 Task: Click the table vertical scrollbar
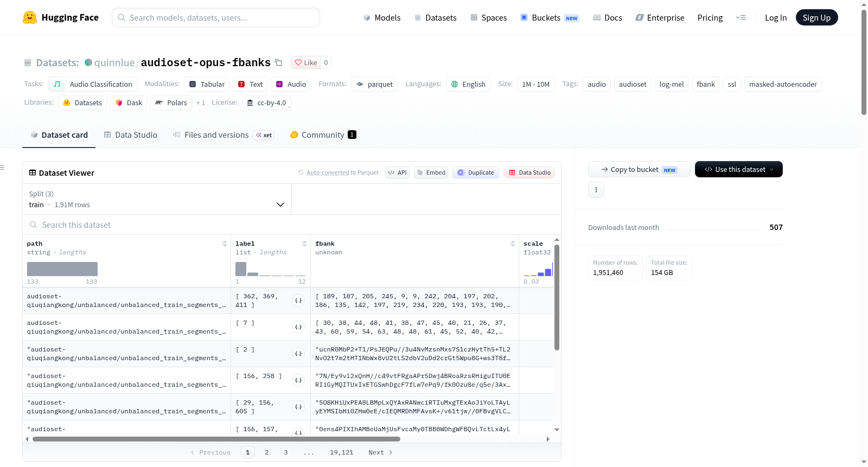coord(557,297)
